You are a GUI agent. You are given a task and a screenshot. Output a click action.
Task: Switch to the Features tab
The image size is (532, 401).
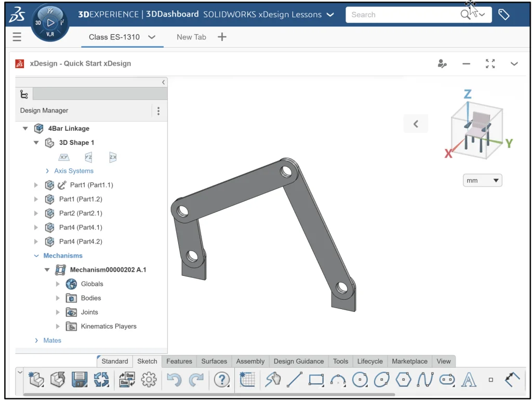178,361
